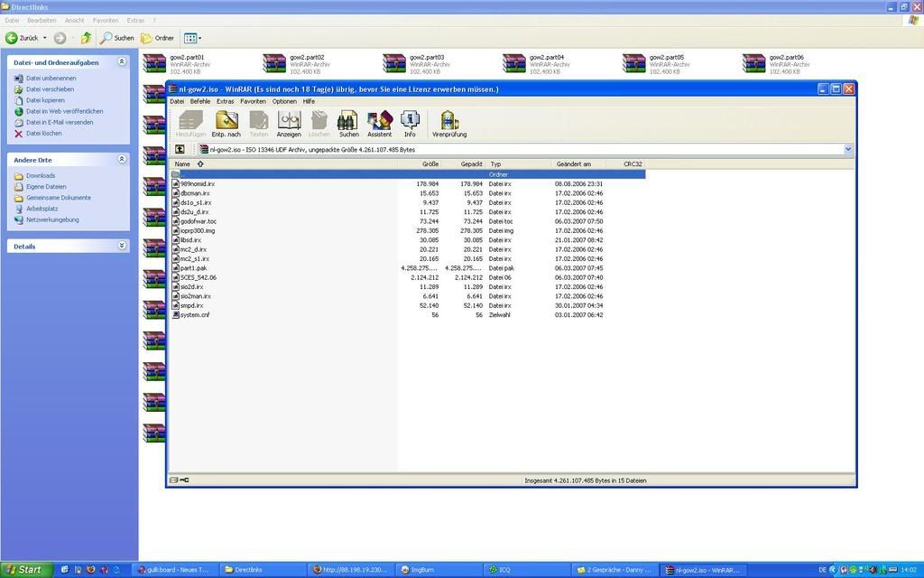This screenshot has height=578, width=924.
Task: Collapse the Datei- und Ordneraufgaben panel
Action: pyautogui.click(x=122, y=61)
